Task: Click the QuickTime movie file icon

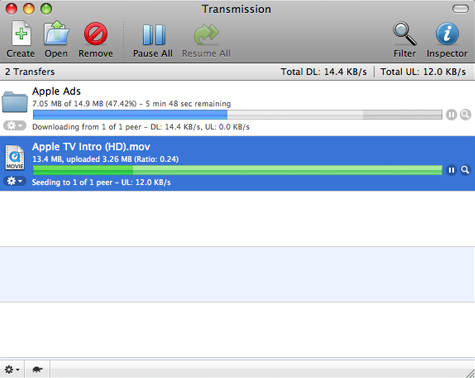Action: [15, 157]
